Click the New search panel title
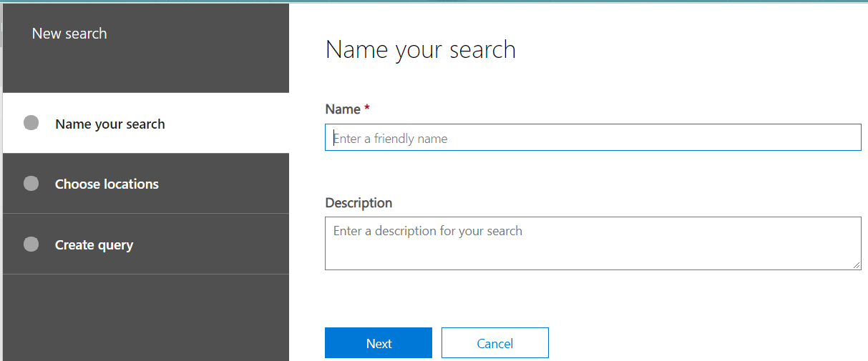This screenshot has width=868, height=361. [69, 34]
